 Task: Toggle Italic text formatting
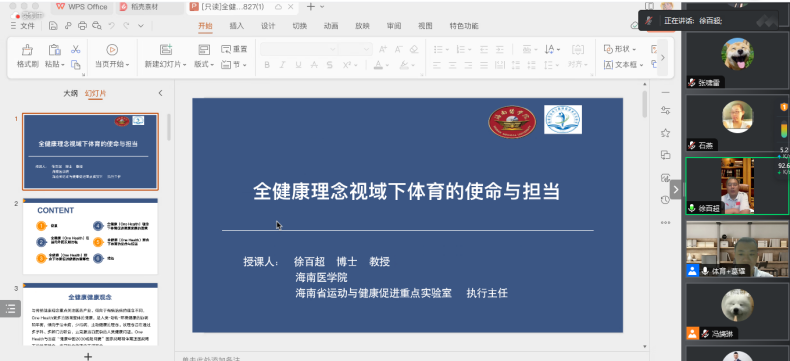(x=283, y=65)
